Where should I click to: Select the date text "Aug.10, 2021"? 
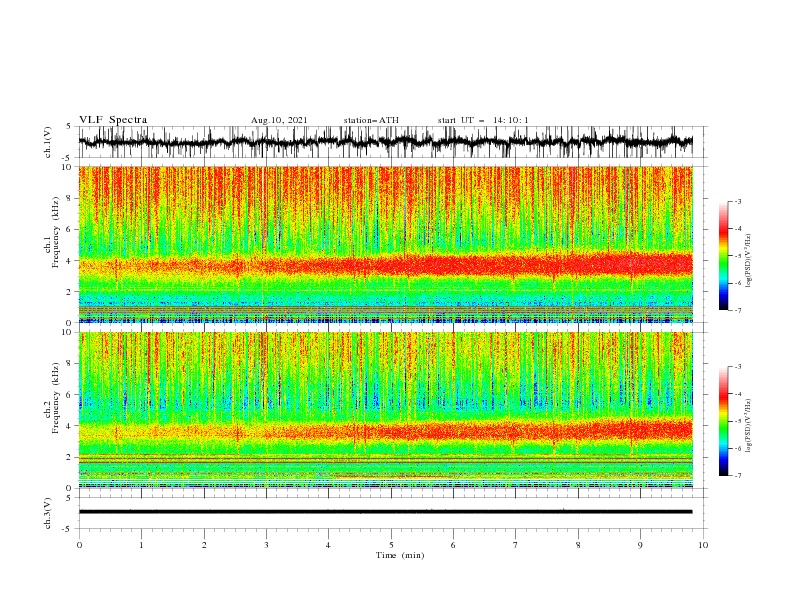(x=279, y=120)
